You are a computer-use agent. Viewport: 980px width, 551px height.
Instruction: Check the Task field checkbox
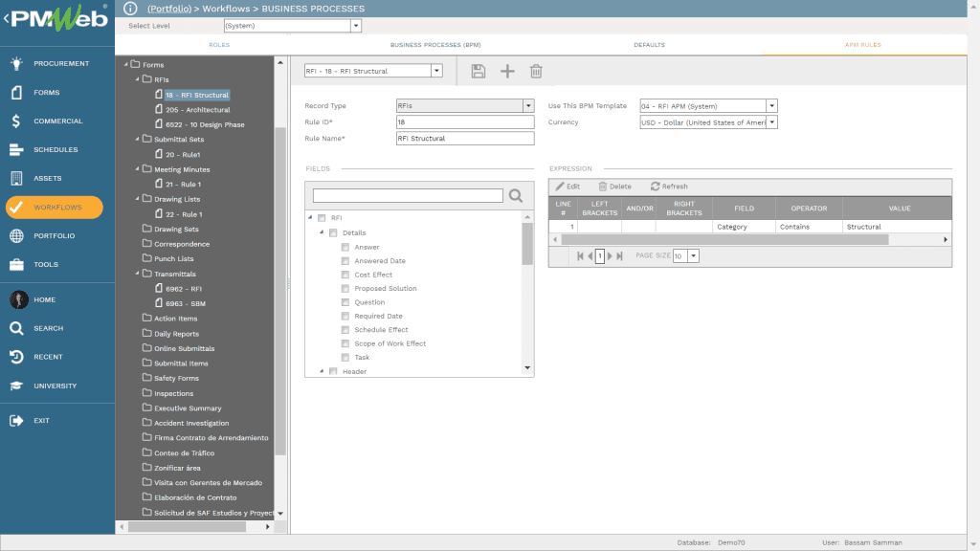tap(345, 358)
